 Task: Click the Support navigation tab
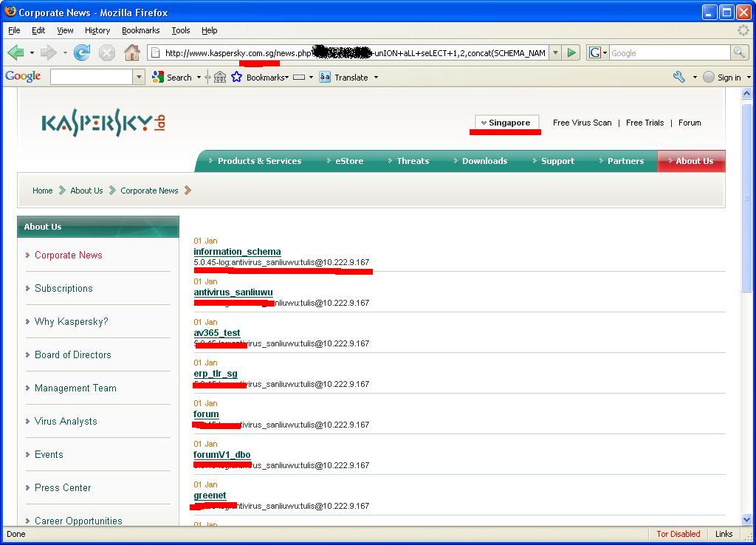553,161
